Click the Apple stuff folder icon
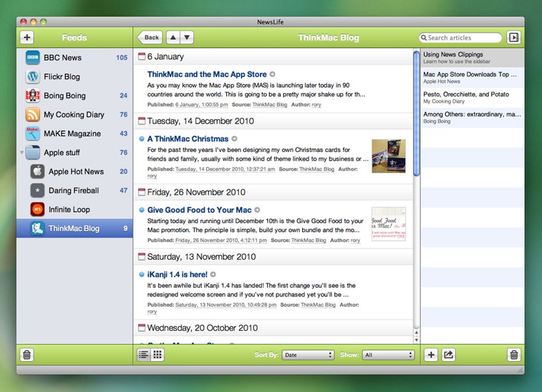 (33, 152)
